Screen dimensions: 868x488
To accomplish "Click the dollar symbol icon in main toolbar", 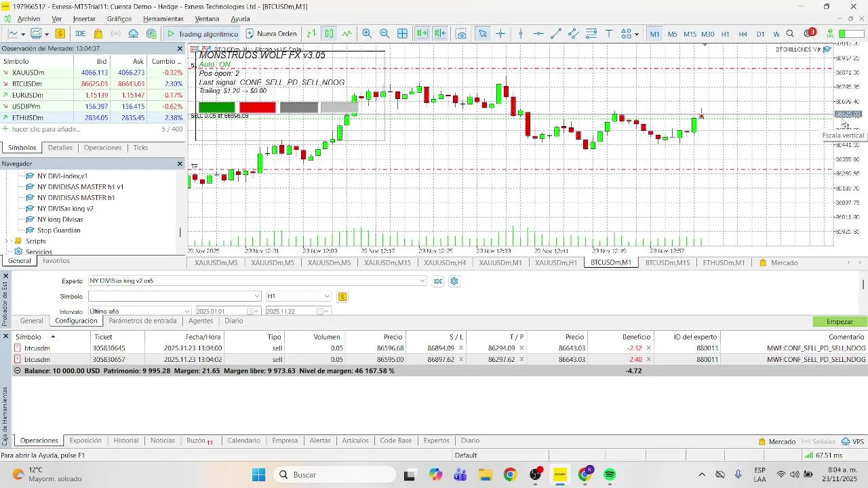I will tap(60, 33).
